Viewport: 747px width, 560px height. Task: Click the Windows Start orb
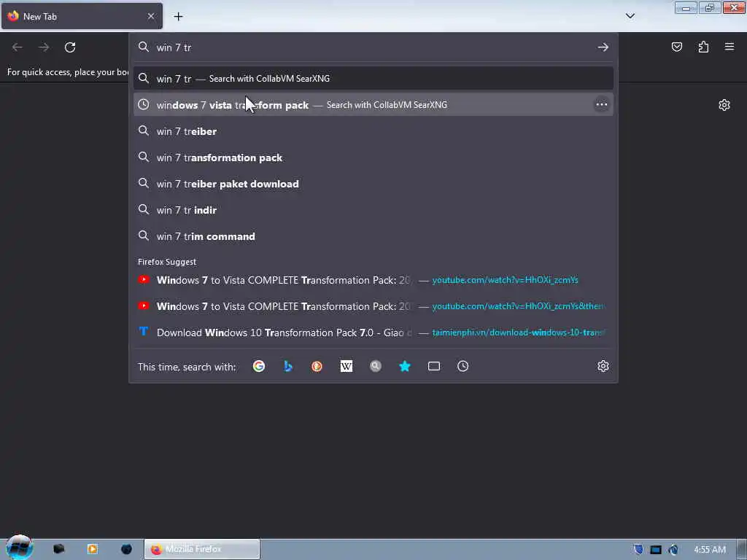pyautogui.click(x=19, y=548)
